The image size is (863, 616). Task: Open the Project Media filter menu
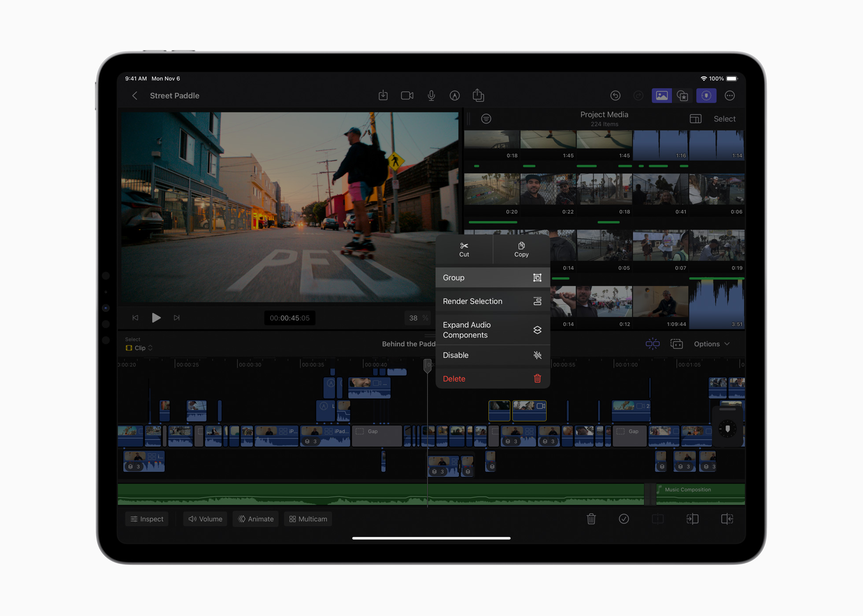pyautogui.click(x=486, y=118)
